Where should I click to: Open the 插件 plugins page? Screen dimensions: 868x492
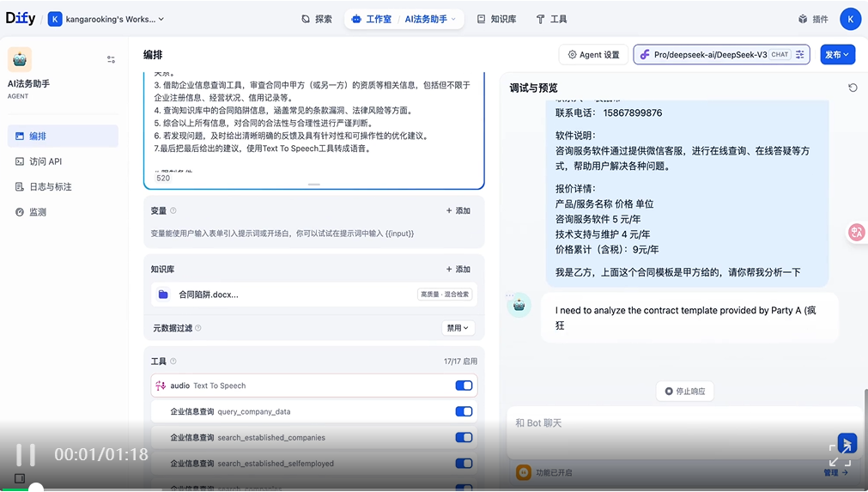pos(813,19)
